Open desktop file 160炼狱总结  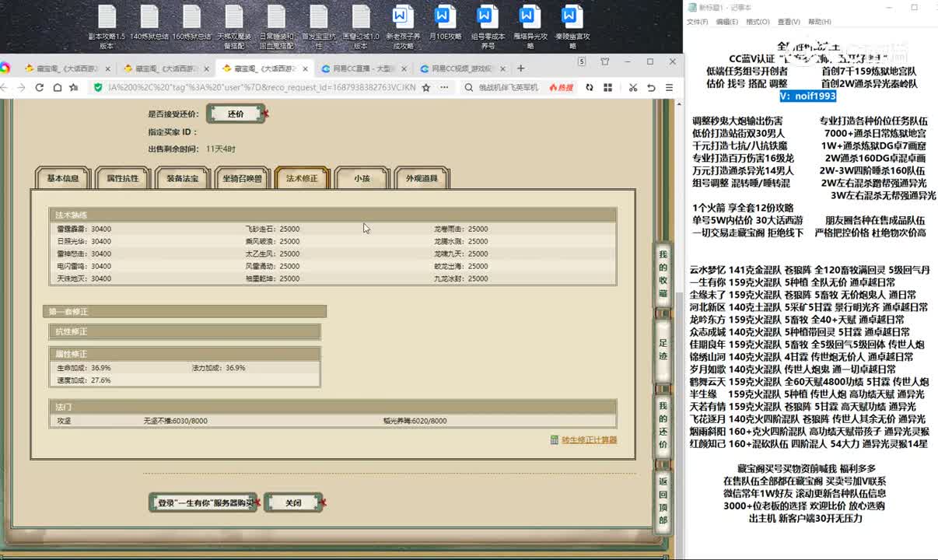click(191, 23)
